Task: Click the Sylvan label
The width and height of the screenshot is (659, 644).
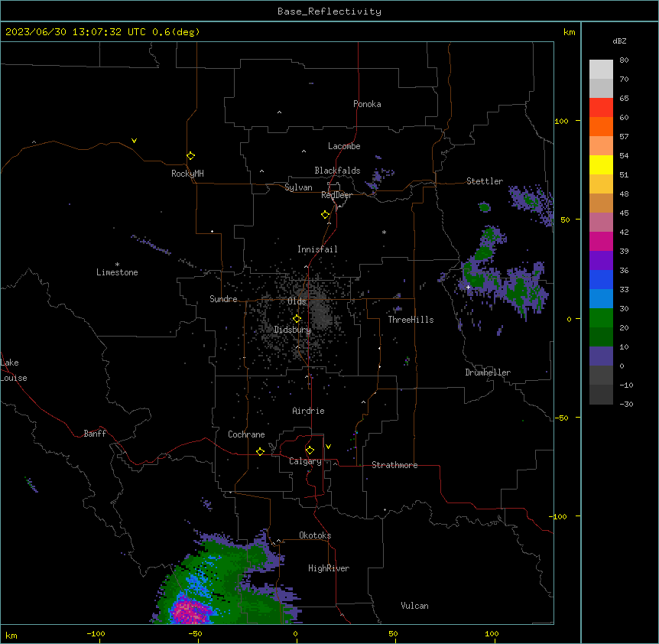Action: pyautogui.click(x=298, y=187)
